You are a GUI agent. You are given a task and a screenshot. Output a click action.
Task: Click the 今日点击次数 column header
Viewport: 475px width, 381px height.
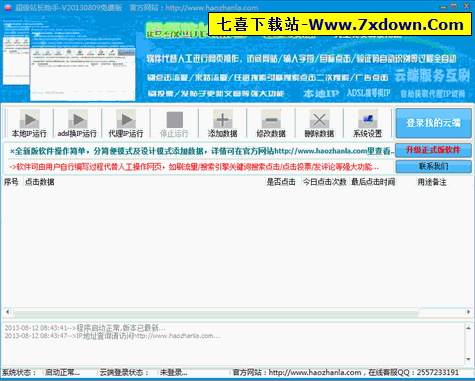click(325, 182)
